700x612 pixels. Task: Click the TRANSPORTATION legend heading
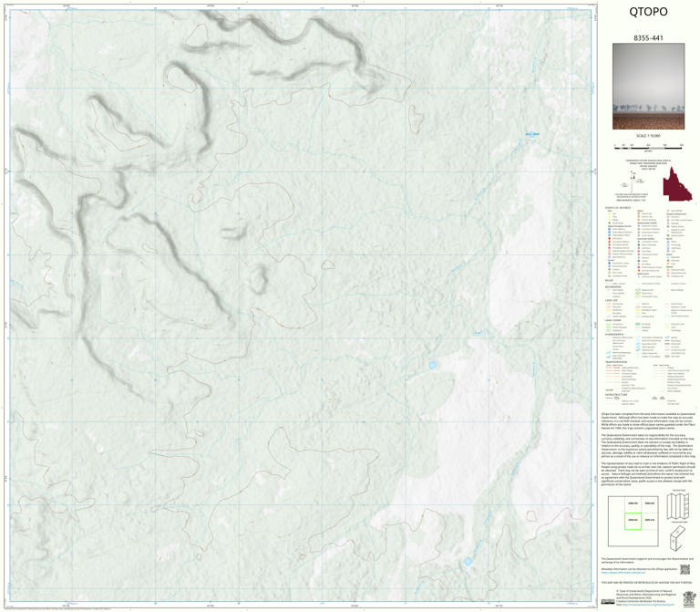click(615, 362)
